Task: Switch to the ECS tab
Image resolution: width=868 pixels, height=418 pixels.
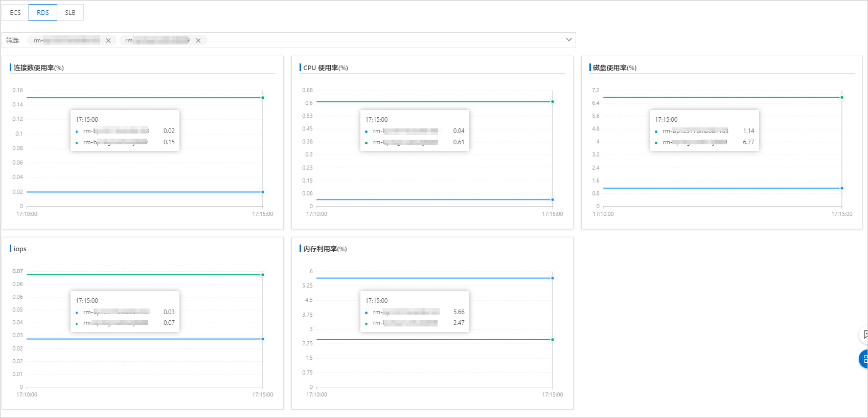Action: click(15, 13)
